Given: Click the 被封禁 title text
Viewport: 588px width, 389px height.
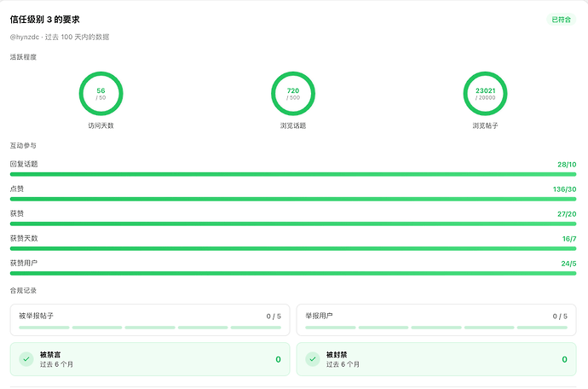Looking at the screenshot, I should click(337, 355).
